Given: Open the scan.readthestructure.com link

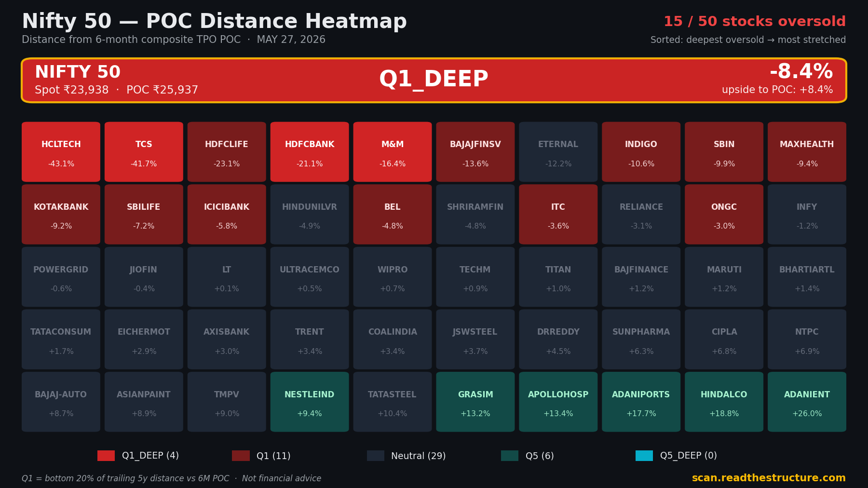Looking at the screenshot, I should 769,478.
